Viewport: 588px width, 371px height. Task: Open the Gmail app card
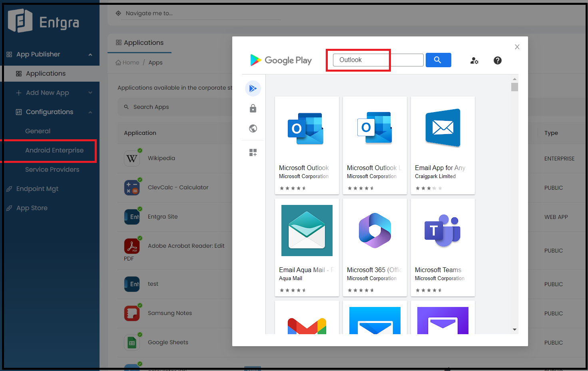pyautogui.click(x=307, y=317)
